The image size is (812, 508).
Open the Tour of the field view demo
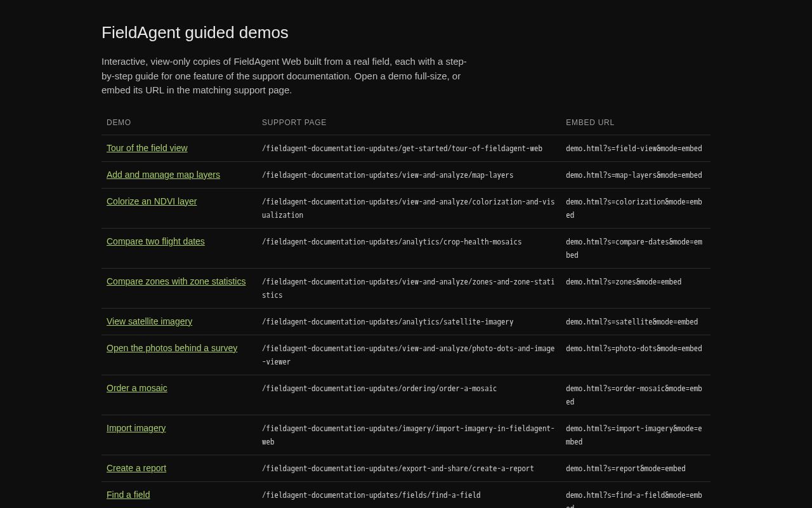147,148
